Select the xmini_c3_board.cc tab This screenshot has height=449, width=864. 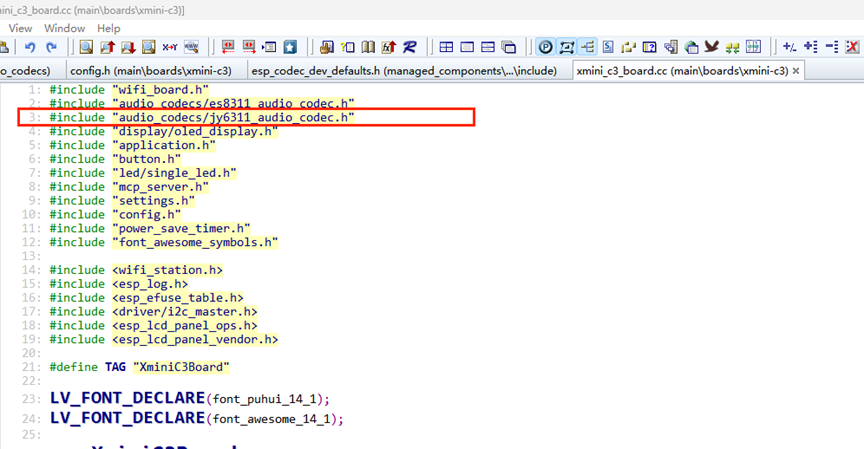[682, 71]
